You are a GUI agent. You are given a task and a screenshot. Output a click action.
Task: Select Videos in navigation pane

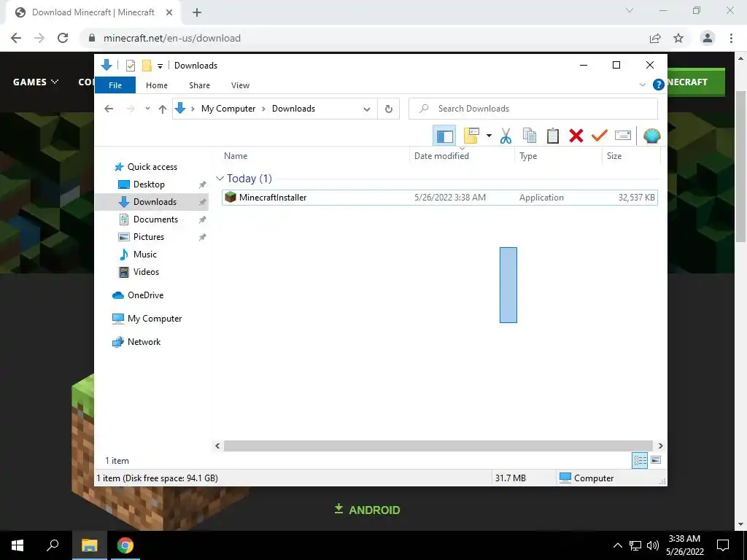tap(146, 272)
